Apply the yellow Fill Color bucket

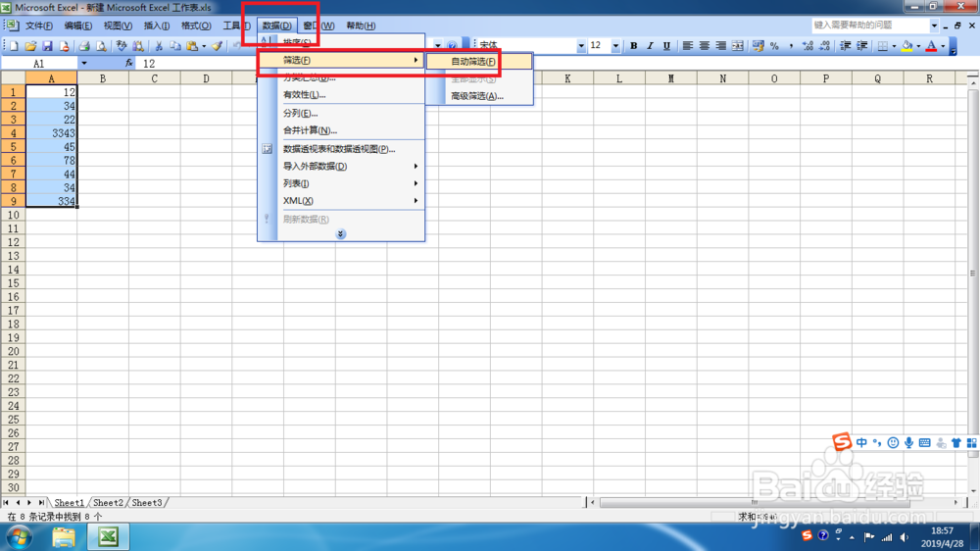click(x=906, y=46)
